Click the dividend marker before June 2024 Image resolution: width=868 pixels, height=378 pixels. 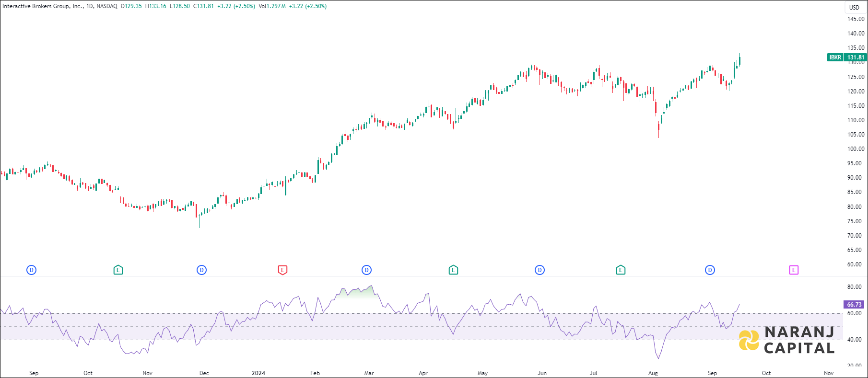[x=540, y=270]
